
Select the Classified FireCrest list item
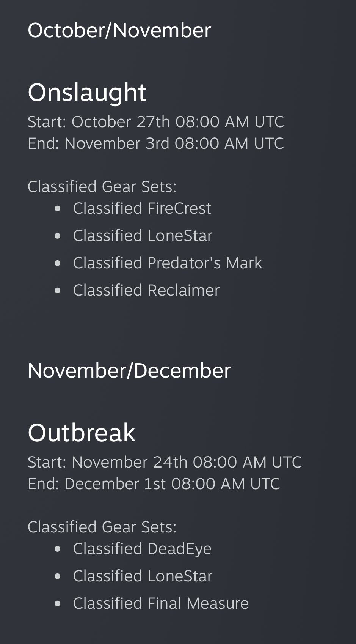click(x=142, y=208)
